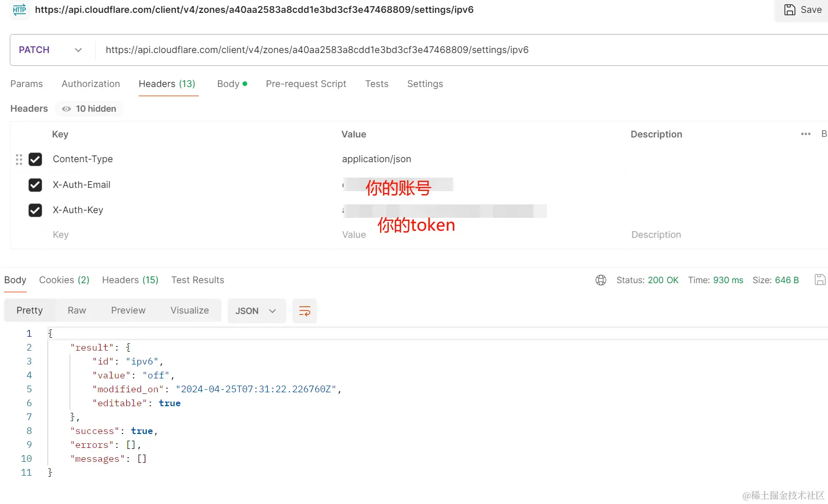The image size is (828, 504).
Task: Click the network globe icon near Status
Action: click(x=601, y=280)
